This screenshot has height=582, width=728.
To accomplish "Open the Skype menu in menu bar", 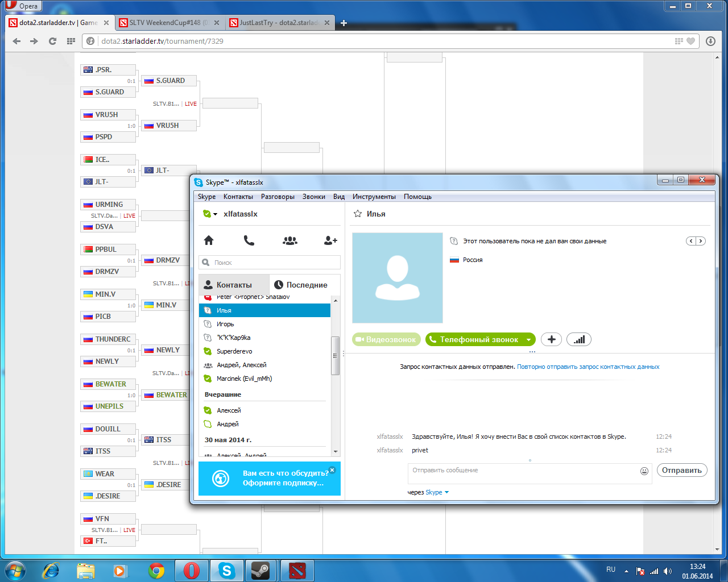I will pos(206,197).
